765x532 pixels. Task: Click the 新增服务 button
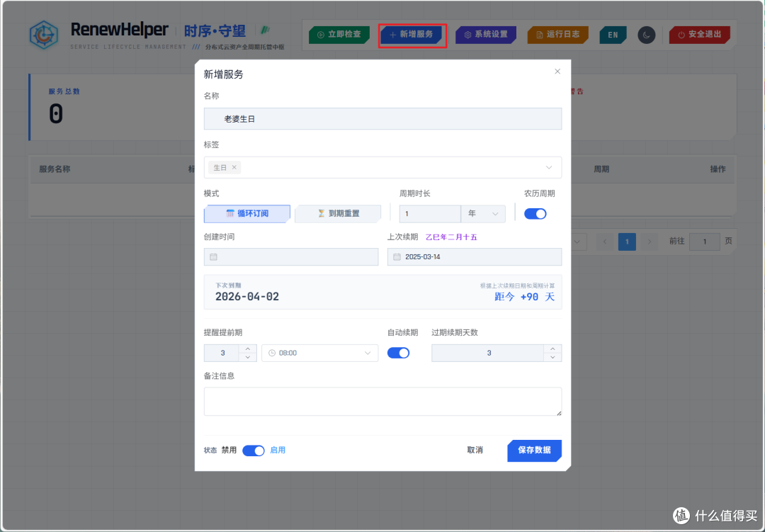click(412, 35)
